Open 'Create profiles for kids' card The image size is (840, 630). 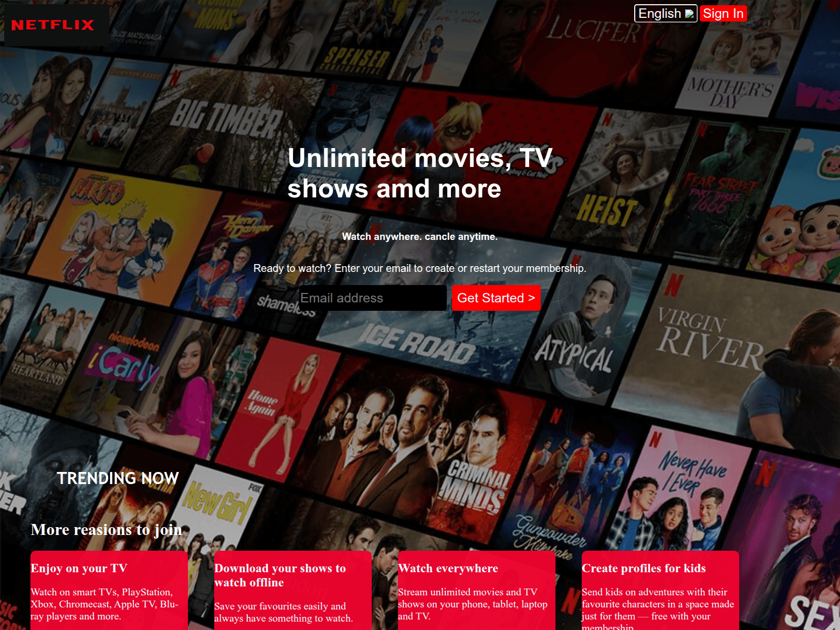point(660,591)
